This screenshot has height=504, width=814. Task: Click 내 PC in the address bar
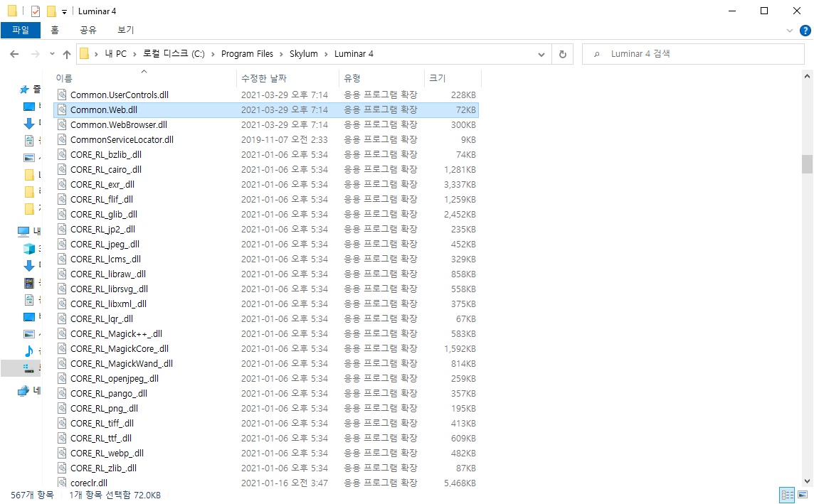(x=115, y=54)
